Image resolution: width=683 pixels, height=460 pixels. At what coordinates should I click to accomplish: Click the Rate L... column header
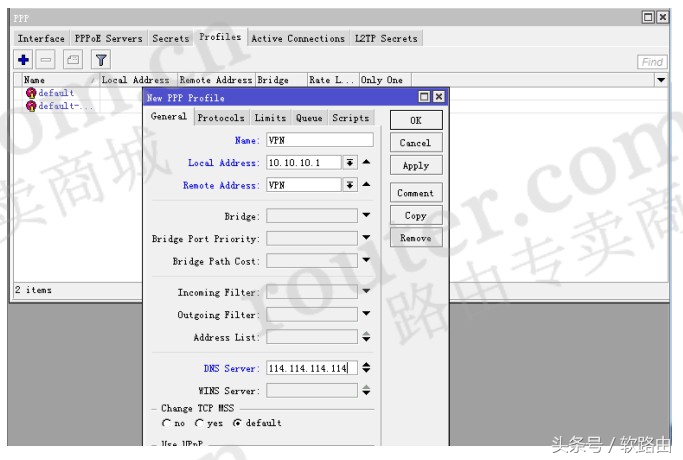point(333,80)
